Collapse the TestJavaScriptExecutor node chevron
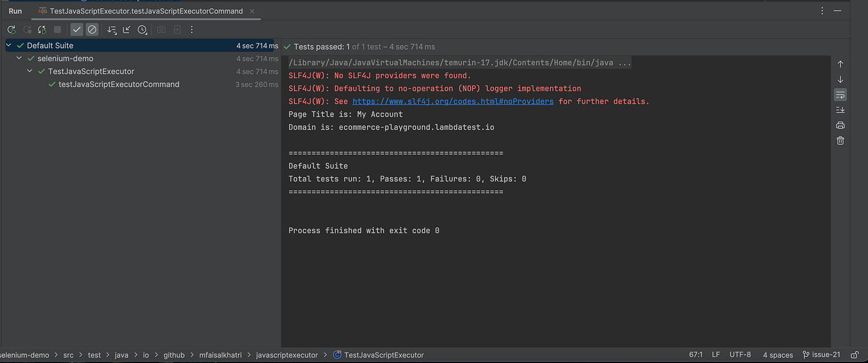The height and width of the screenshot is (363, 868). pos(30,72)
